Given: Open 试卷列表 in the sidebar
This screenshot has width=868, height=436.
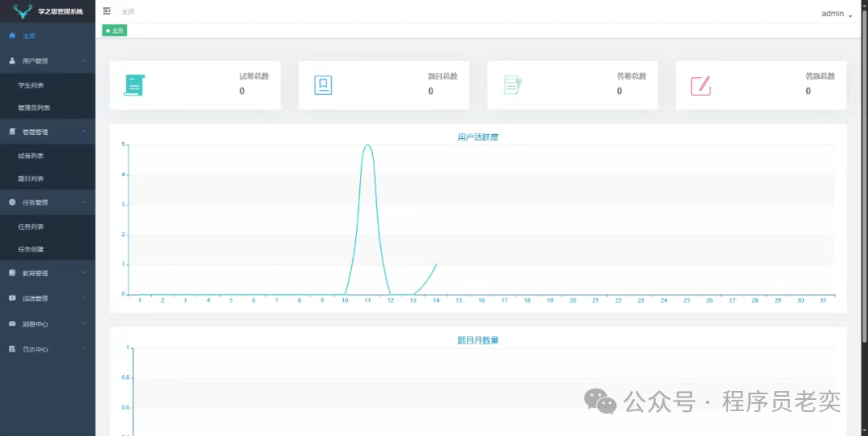Looking at the screenshot, I should [x=47, y=156].
